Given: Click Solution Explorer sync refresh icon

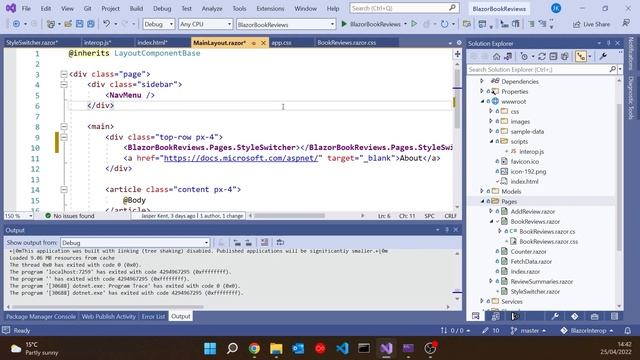Looking at the screenshot, I should (542, 56).
